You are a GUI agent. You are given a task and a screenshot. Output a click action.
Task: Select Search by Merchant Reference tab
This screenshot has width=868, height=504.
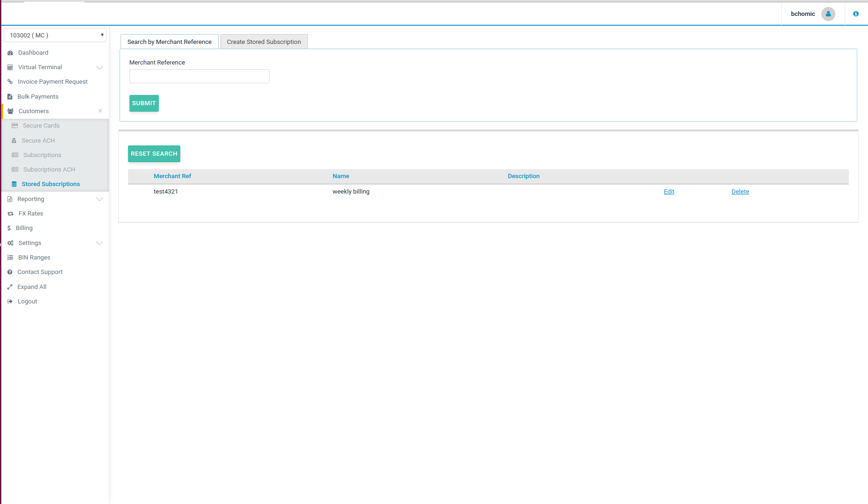click(169, 42)
